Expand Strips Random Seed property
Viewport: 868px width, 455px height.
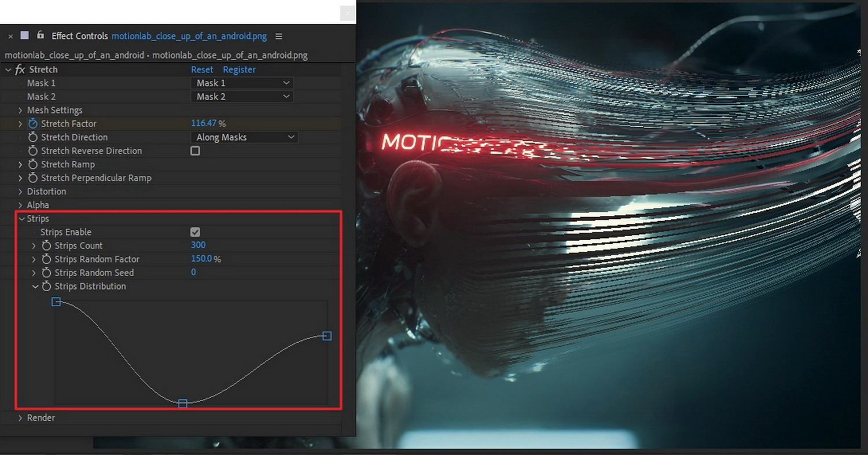(34, 273)
